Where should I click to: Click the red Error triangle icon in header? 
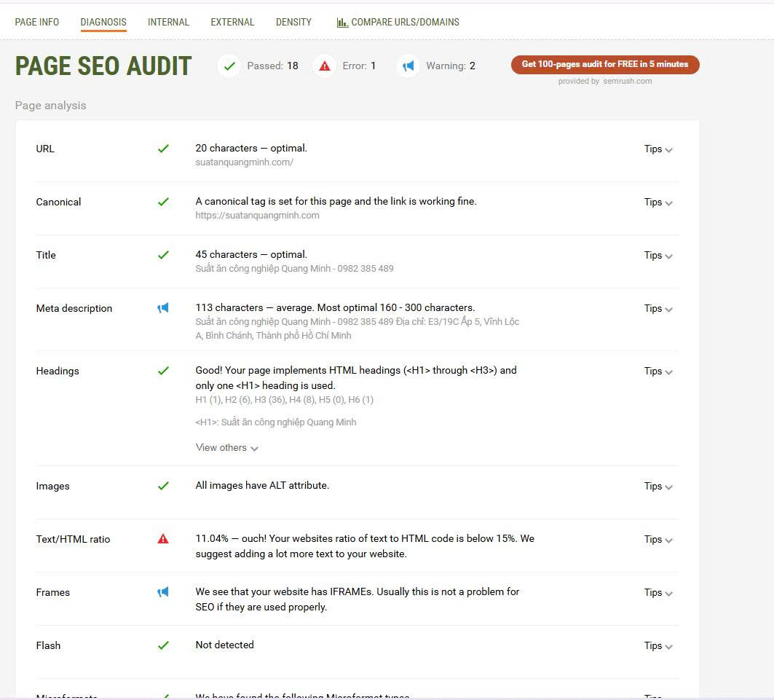(324, 66)
